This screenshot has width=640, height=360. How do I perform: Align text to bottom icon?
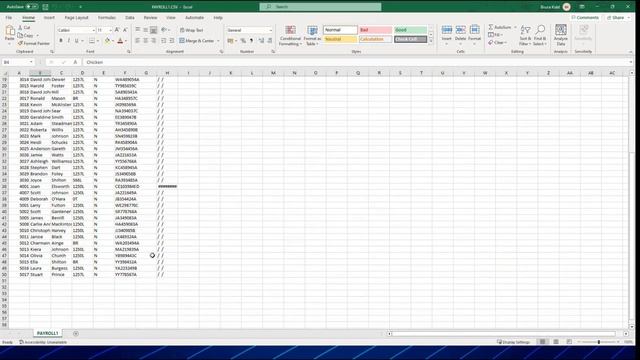coord(153,30)
